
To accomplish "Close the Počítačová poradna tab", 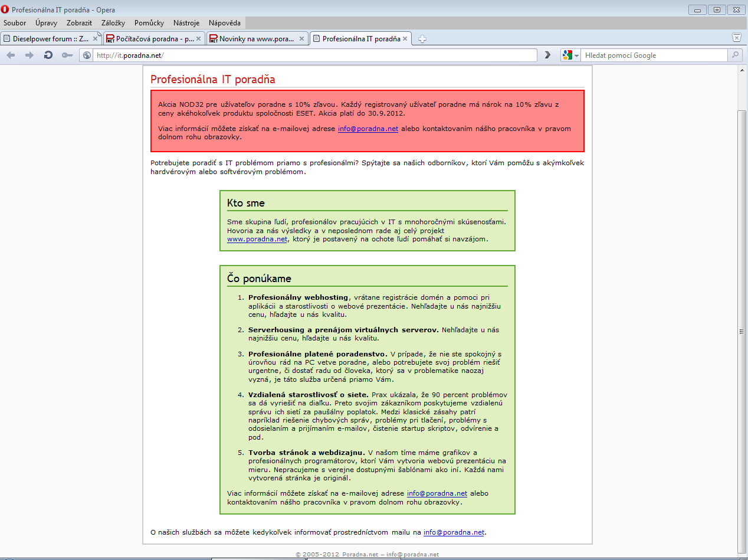I will (x=198, y=39).
